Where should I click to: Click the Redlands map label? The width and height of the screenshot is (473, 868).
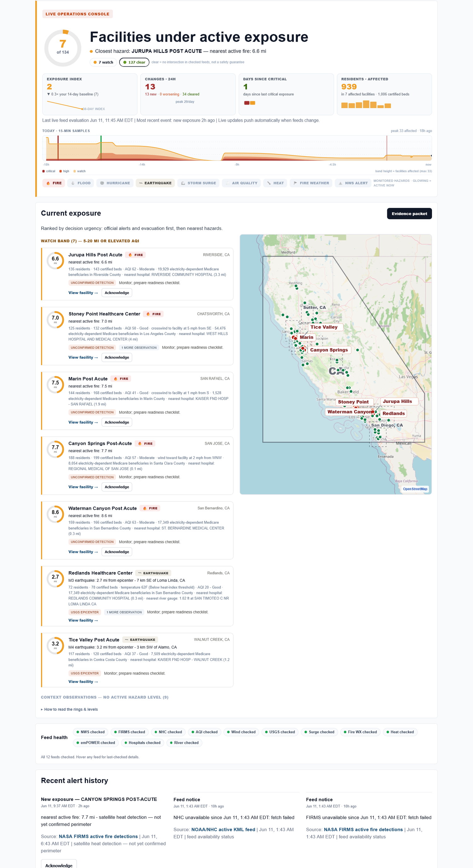[x=394, y=413]
